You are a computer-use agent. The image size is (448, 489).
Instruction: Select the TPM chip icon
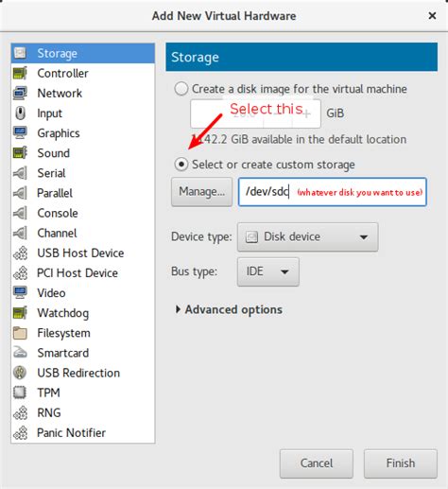20,393
